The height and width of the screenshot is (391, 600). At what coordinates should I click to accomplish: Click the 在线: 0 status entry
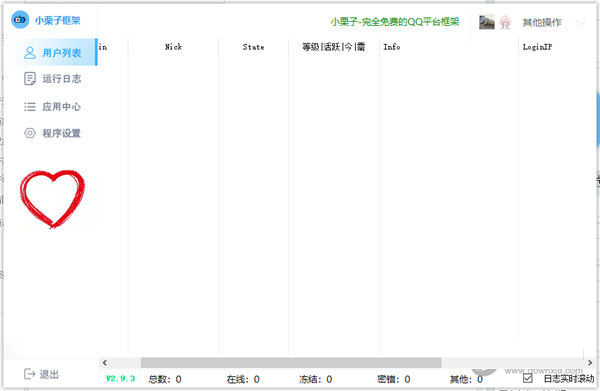click(243, 379)
